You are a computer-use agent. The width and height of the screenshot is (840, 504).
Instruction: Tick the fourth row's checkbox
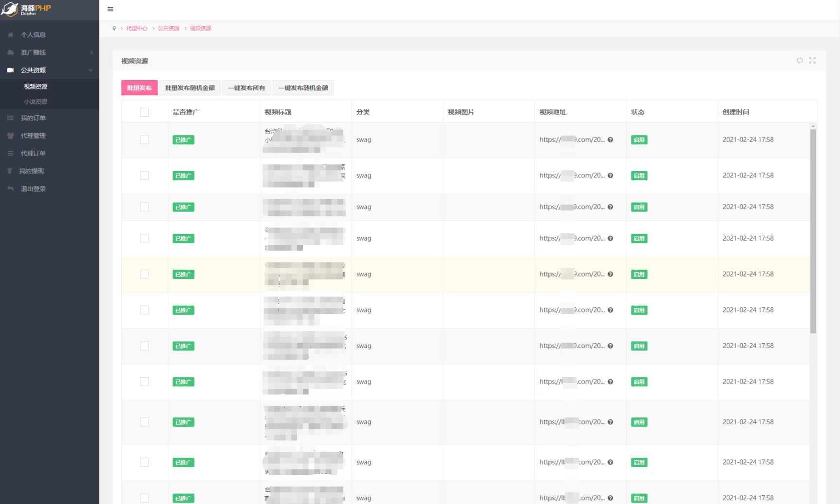point(144,238)
